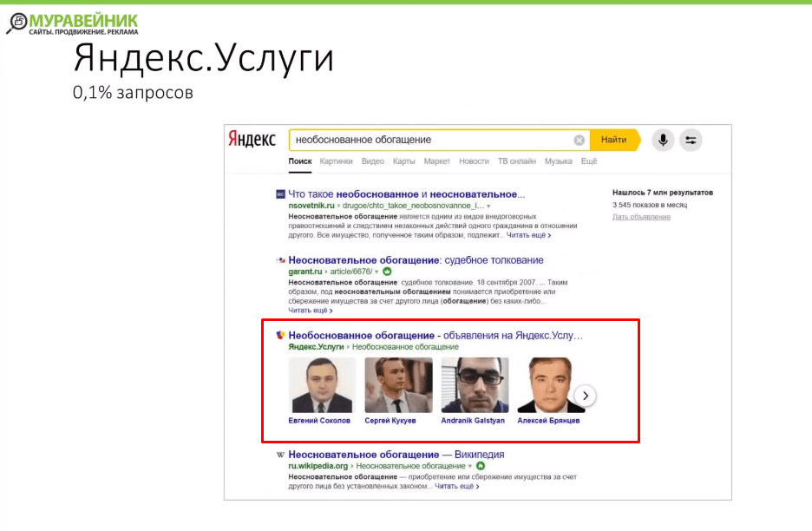Click Wikipedia W favicon
The width and height of the screenshot is (812, 531).
pyautogui.click(x=280, y=455)
